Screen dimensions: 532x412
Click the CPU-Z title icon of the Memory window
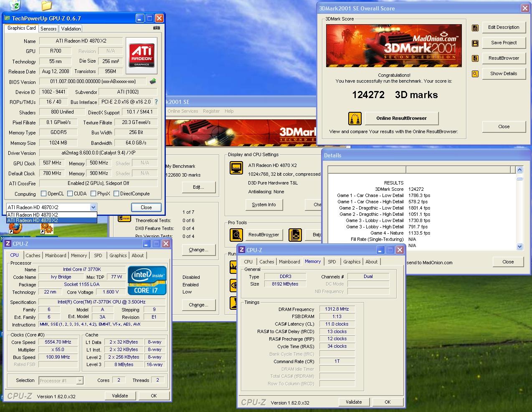coord(241,250)
